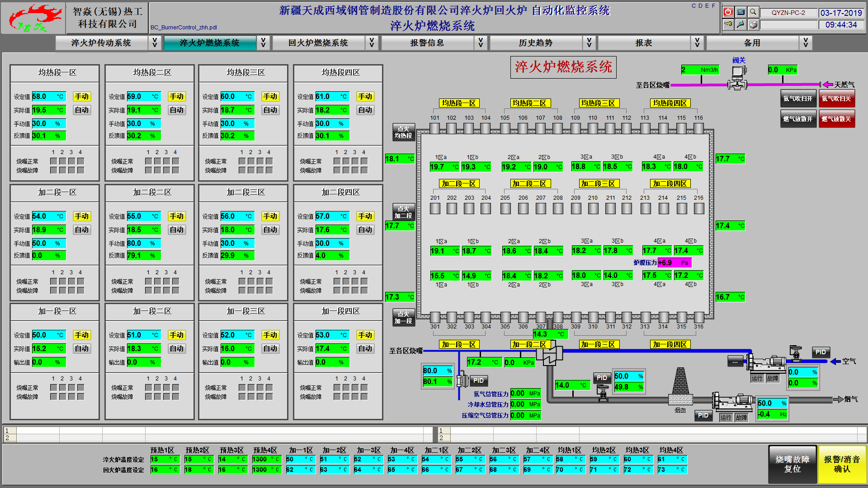Image resolution: width=868 pixels, height=488 pixels.
Task: Select first row of left alarm list
Action: point(219,431)
